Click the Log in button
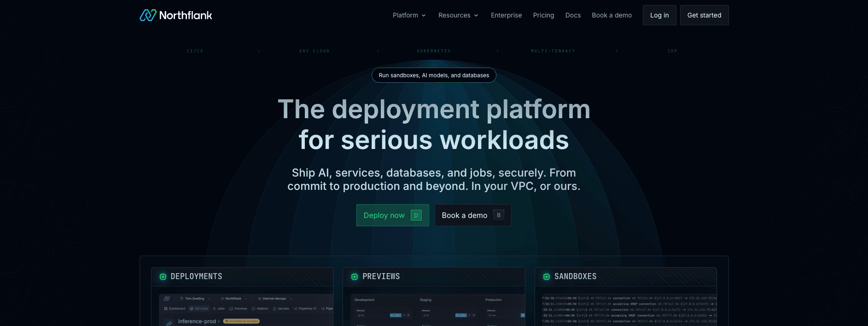The width and height of the screenshot is (868, 326). (659, 15)
